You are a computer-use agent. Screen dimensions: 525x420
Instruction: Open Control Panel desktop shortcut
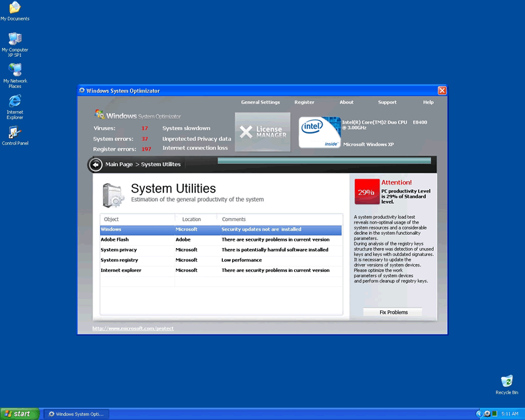(15, 132)
